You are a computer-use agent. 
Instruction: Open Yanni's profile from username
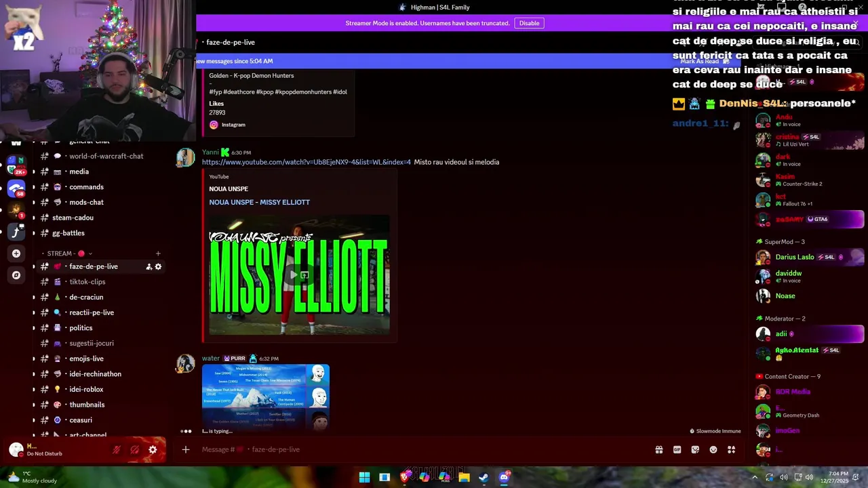click(210, 152)
